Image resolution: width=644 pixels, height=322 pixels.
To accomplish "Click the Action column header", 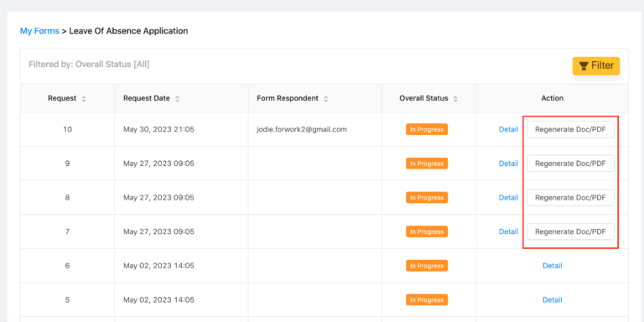I will [x=553, y=99].
